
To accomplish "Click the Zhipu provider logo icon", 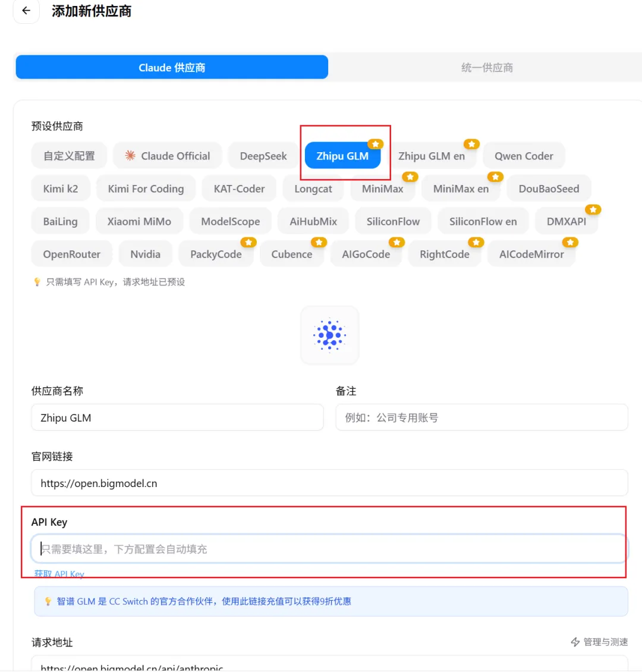I will click(x=330, y=335).
